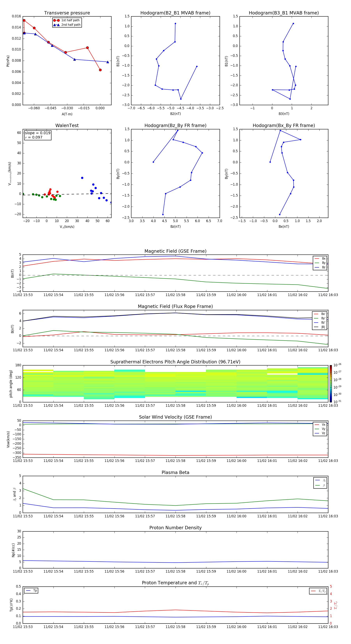Click the Proton Temperature and Te/Tp title
Viewport: 351px width, 644px height.
tap(175, 583)
